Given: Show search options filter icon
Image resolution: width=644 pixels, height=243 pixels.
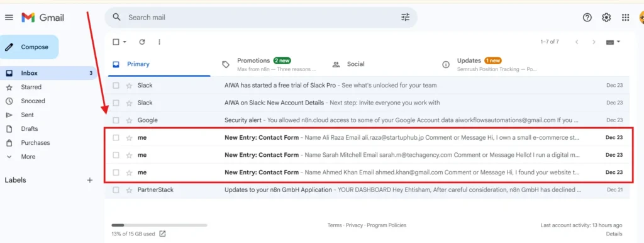Looking at the screenshot, I should point(406,17).
